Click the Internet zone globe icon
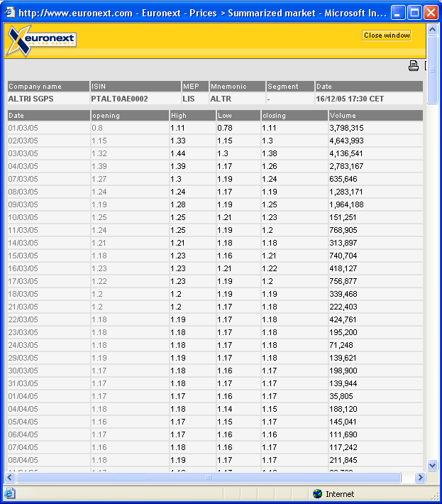This screenshot has height=504, width=442. pyautogui.click(x=317, y=494)
